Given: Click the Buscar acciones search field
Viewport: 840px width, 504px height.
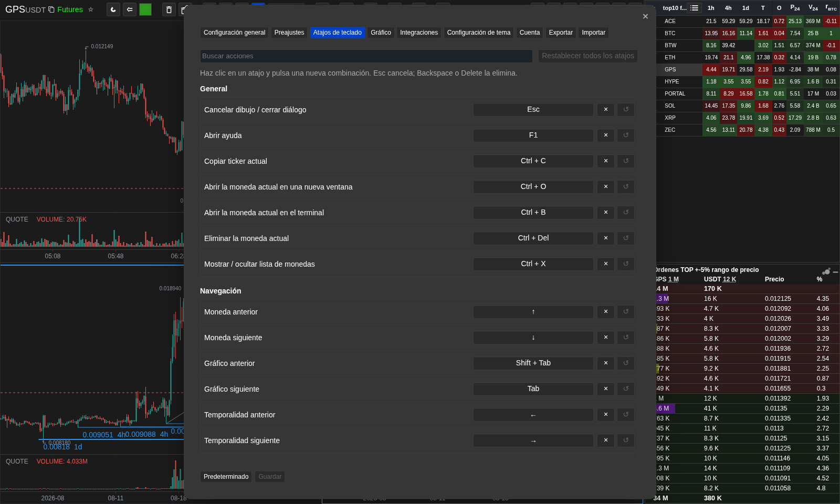Looking at the screenshot, I should point(366,56).
